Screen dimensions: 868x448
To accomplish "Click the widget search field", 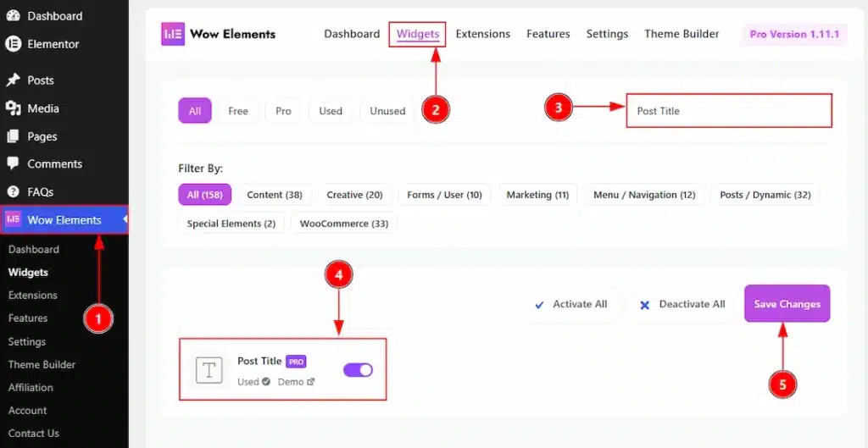I will [729, 111].
